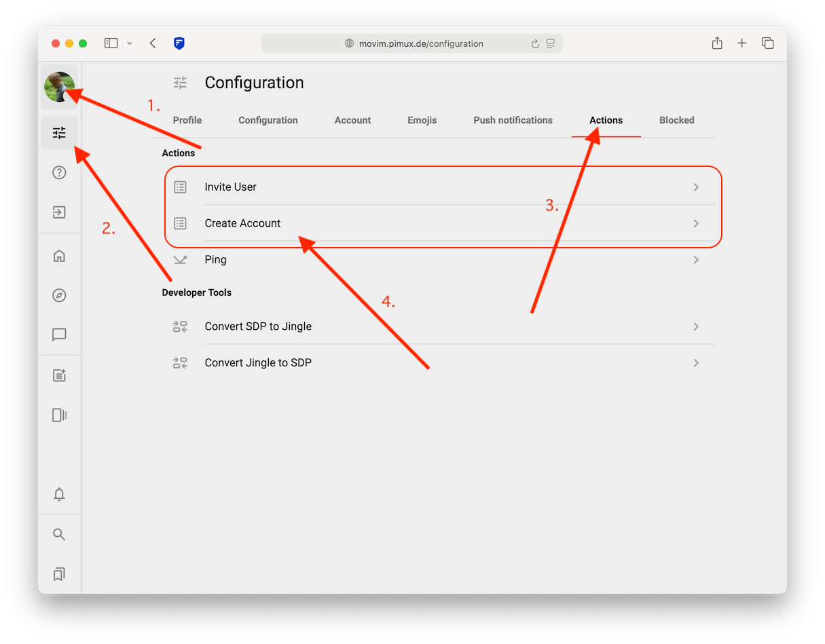Open the chat bubble icon in sidebar
The width and height of the screenshot is (825, 644).
point(59,335)
